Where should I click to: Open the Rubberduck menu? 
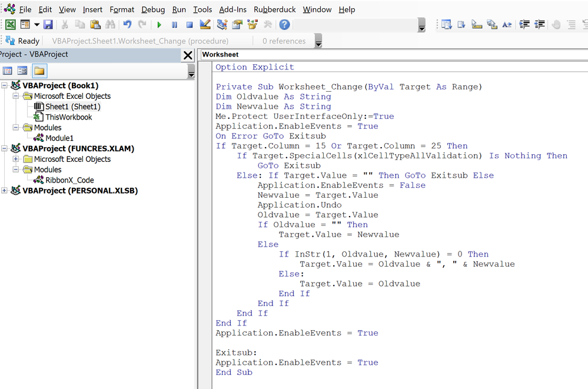pos(273,9)
